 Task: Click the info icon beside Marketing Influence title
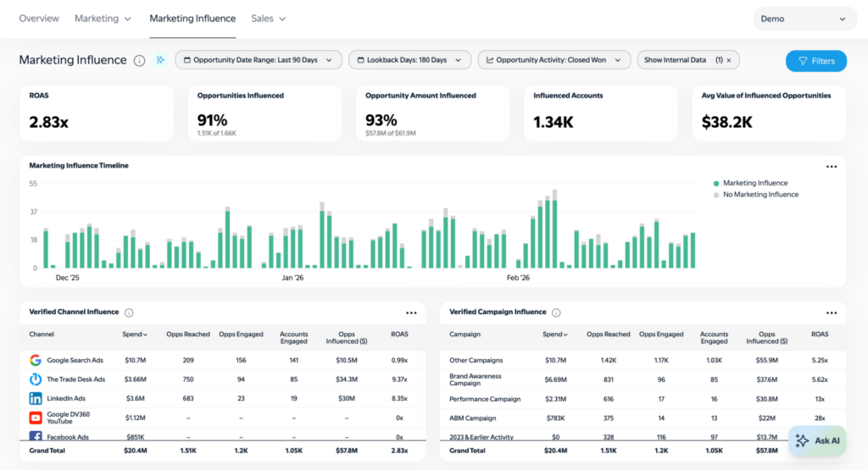[140, 60]
